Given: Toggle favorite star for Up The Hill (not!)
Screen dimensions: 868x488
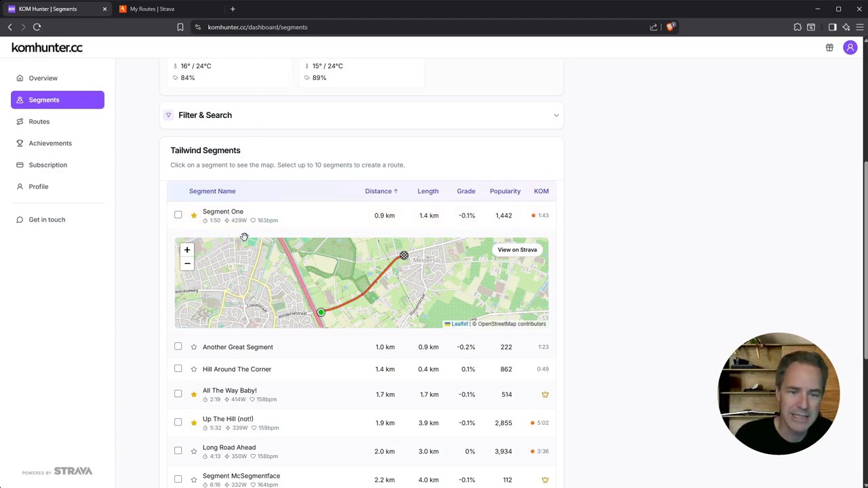Looking at the screenshot, I should pos(194,423).
